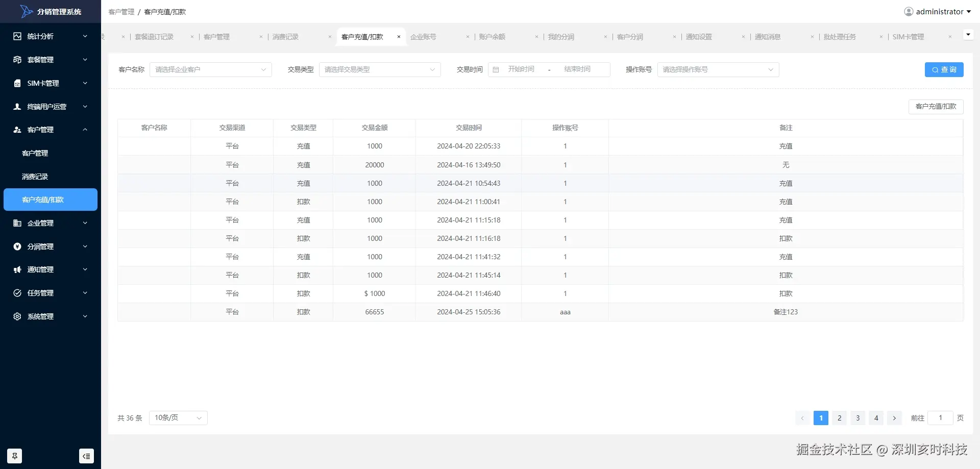Click the 套餐管理 sidebar icon
This screenshot has width=980, height=469.
tap(17, 60)
